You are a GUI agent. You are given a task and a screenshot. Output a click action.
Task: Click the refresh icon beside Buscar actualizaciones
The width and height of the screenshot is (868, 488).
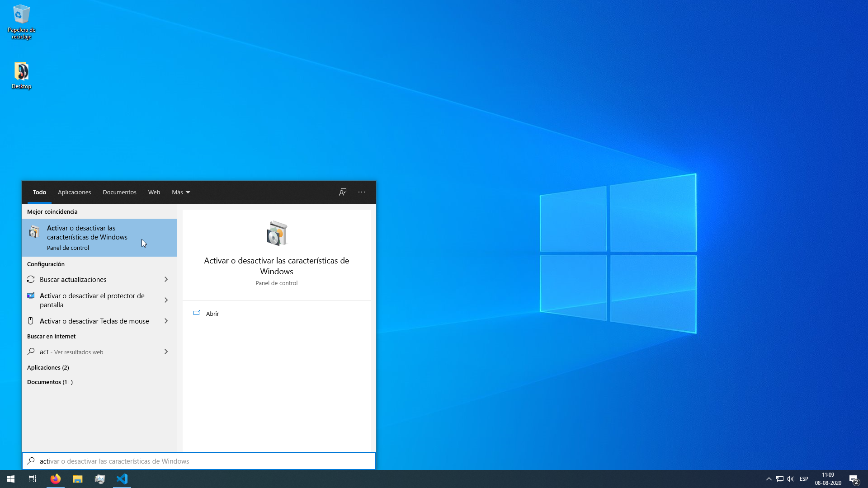coord(31,279)
